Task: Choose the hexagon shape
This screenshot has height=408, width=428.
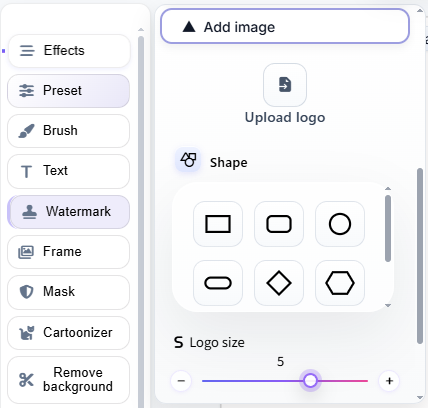Action: tap(340, 283)
